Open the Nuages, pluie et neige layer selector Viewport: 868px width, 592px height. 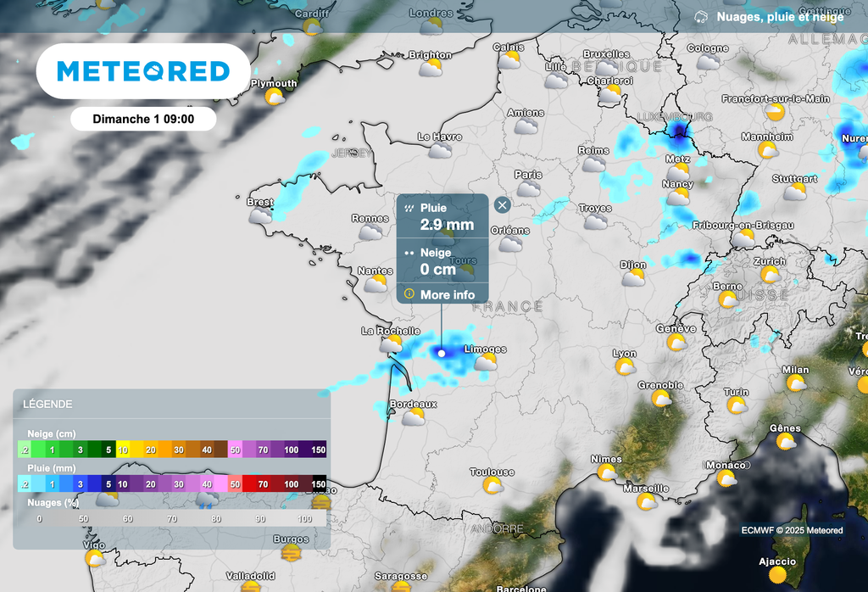pyautogui.click(x=770, y=17)
